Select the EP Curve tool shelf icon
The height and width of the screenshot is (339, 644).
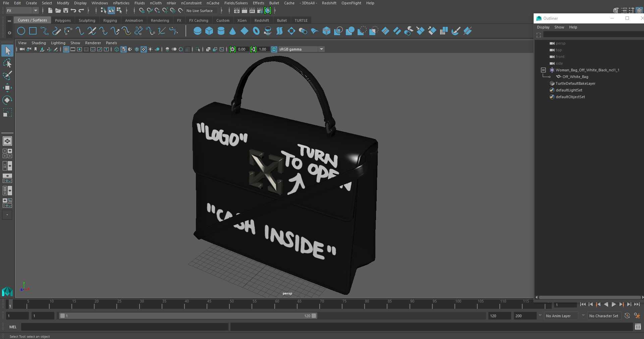pyautogui.click(x=45, y=31)
